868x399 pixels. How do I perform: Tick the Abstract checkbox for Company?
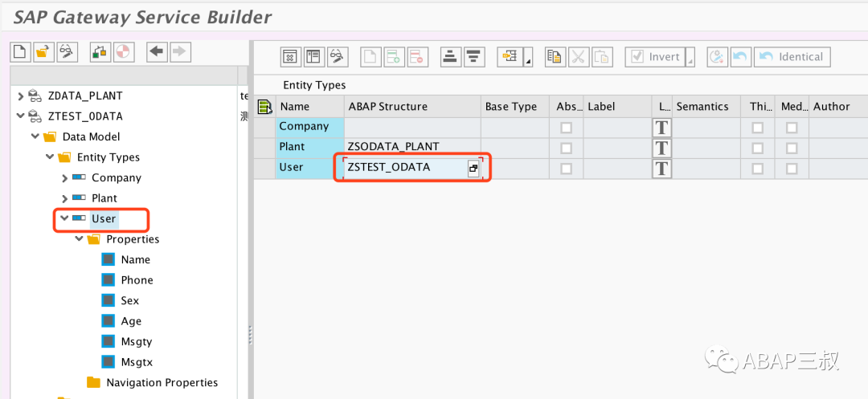tap(566, 128)
